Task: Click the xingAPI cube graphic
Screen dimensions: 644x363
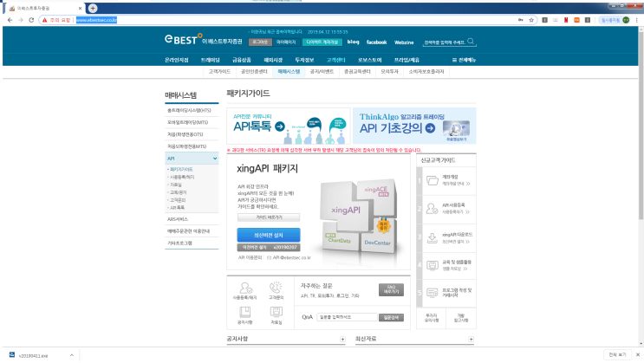Action: 346,210
